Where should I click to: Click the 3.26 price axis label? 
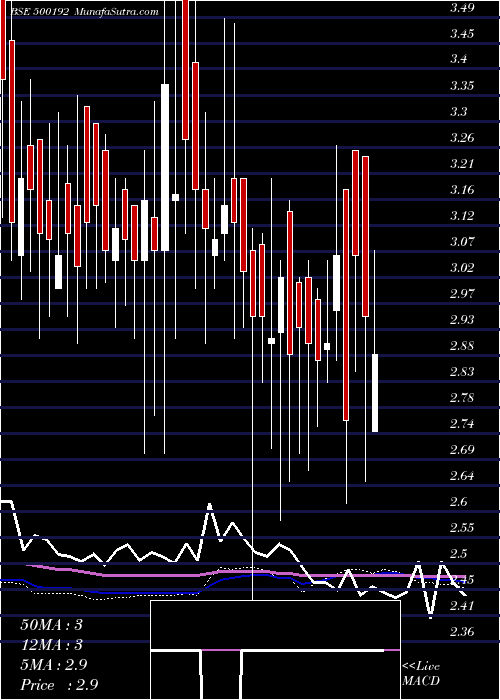(x=462, y=138)
